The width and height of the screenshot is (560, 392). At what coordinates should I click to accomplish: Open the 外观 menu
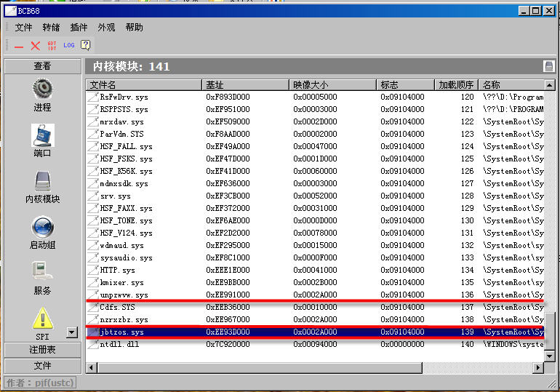pos(106,28)
